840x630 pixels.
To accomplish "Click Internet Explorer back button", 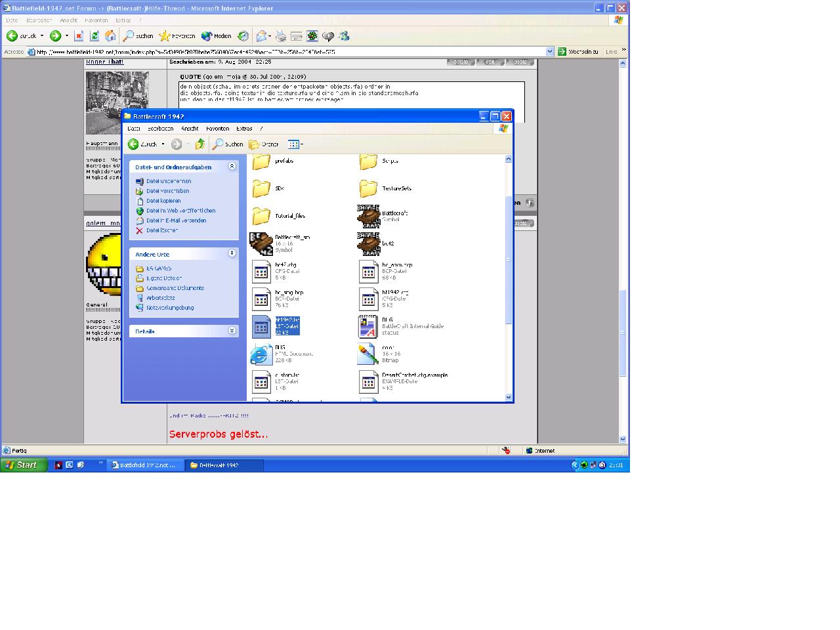I will [x=21, y=36].
